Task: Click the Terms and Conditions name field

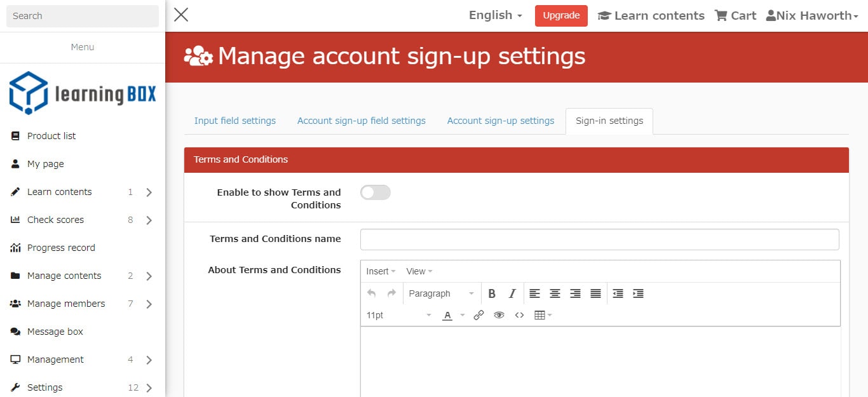Action: pos(599,239)
